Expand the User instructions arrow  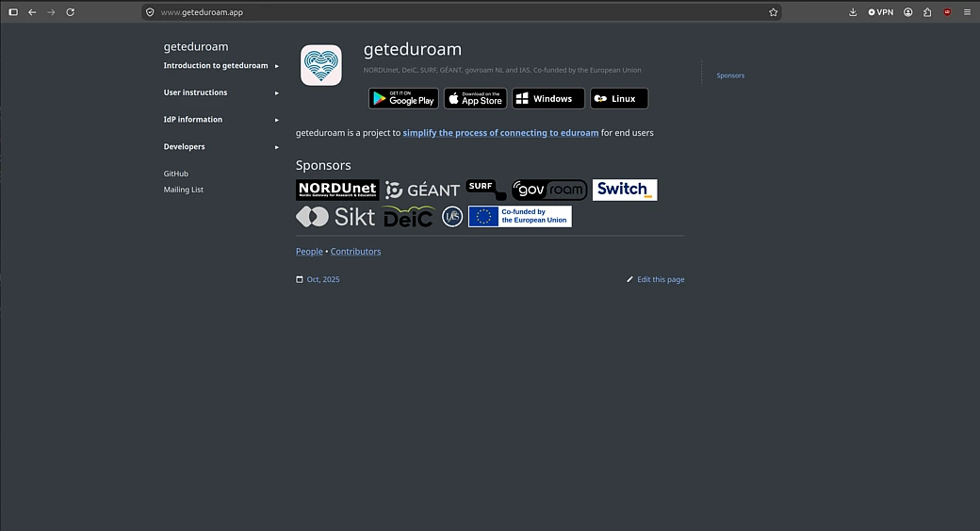[277, 92]
